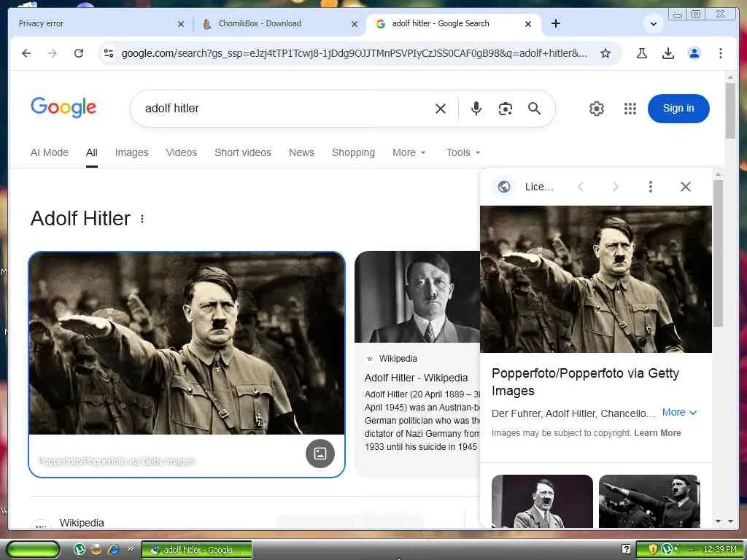
Task: Open the Chrome three-dot menu
Action: [720, 53]
